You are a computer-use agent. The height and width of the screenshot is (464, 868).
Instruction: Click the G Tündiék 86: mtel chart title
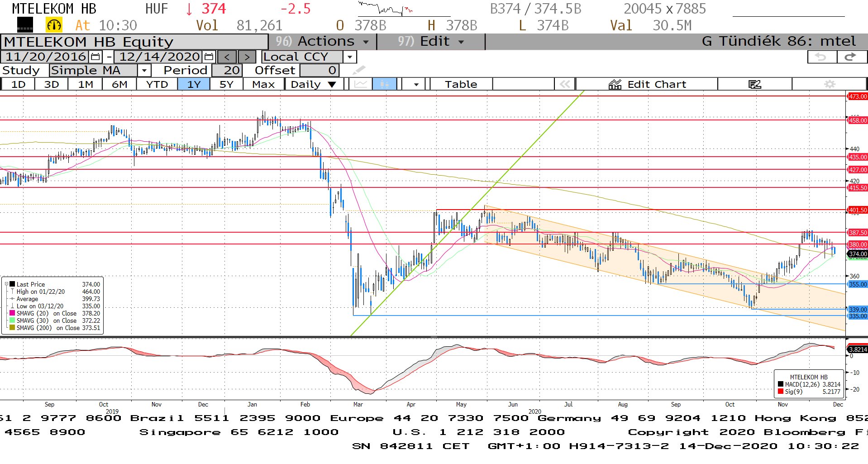(x=778, y=41)
